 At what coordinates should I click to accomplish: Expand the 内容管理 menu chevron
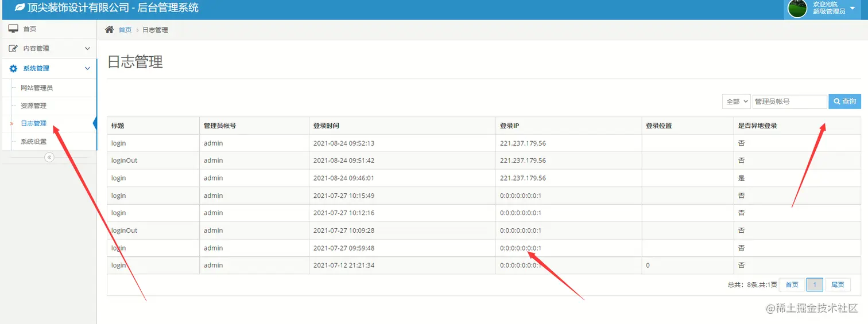87,49
